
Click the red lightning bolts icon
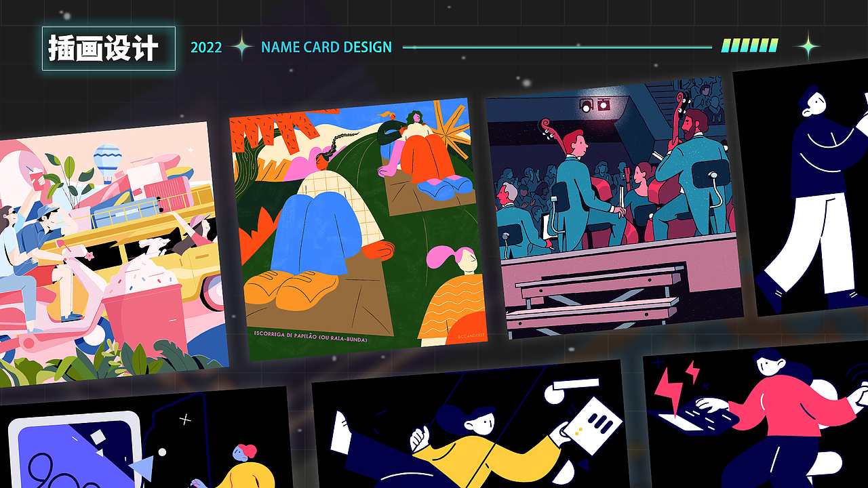pos(678,386)
